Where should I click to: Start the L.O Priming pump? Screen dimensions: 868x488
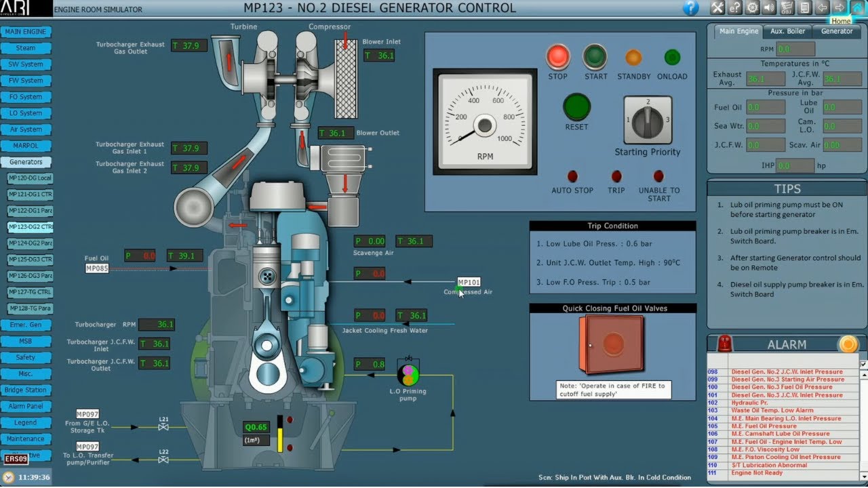(408, 373)
